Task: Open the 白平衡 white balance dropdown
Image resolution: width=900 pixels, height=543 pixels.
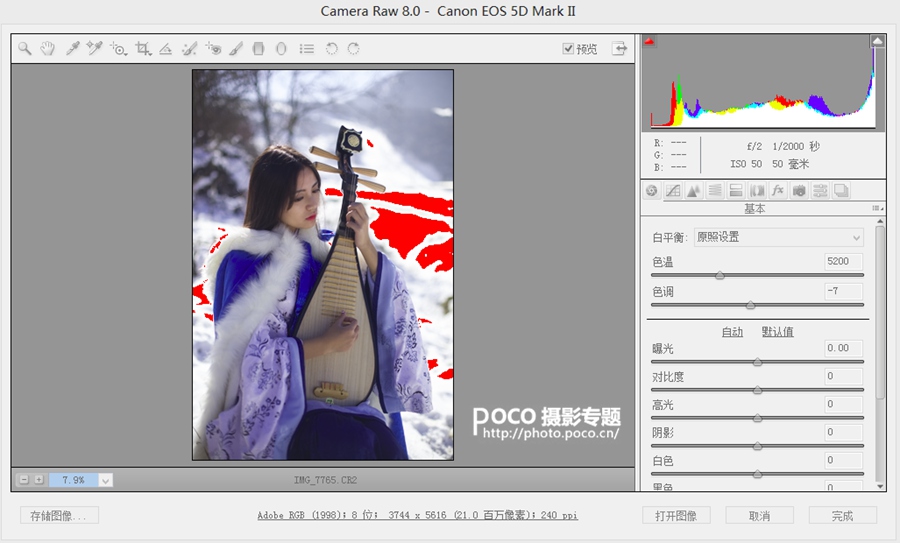Action: (x=778, y=237)
